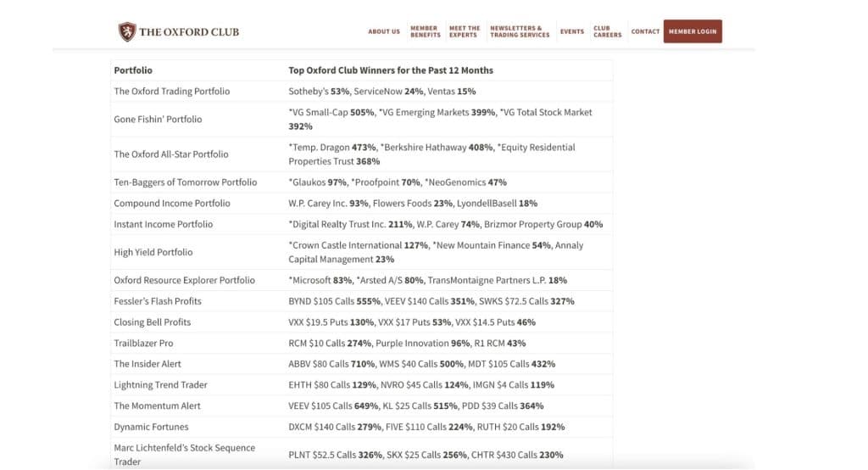Go to Meet the Experts

coord(465,31)
